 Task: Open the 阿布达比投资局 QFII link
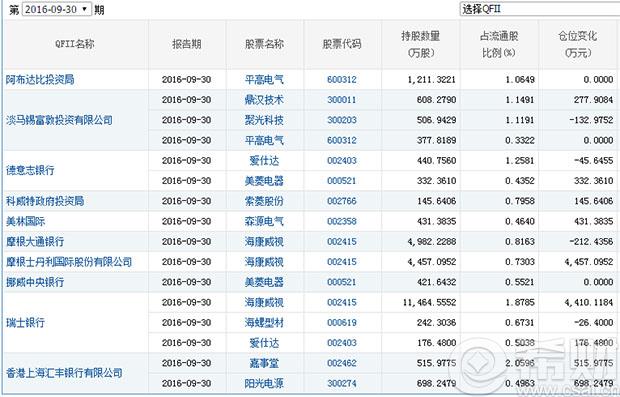pyautogui.click(x=40, y=79)
